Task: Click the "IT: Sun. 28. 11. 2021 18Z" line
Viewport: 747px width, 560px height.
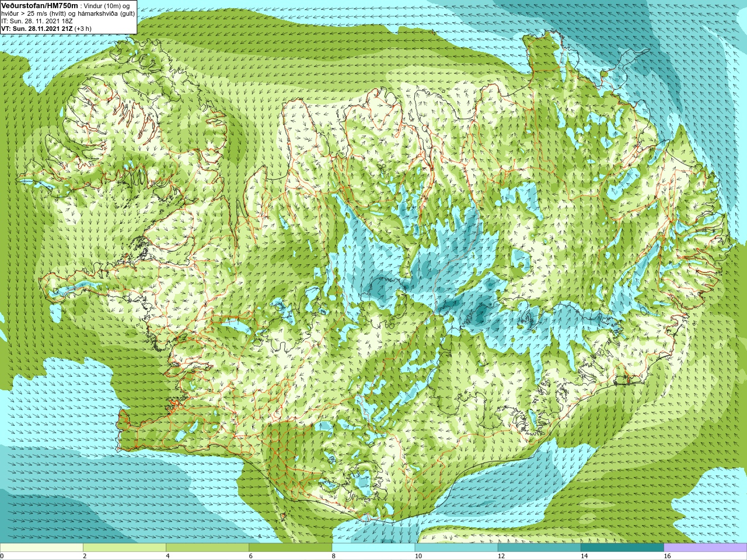Action: click(x=37, y=22)
